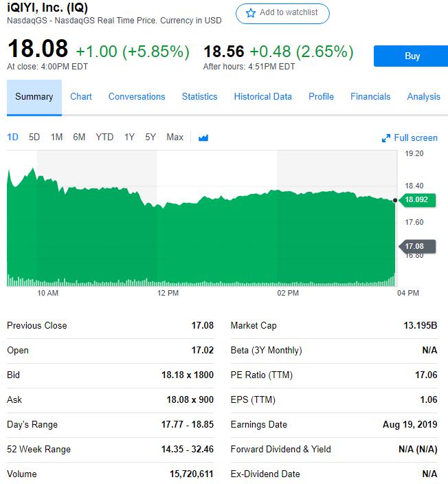This screenshot has height=484, width=448.
Task: Click the Beta (3Y Monthly) label
Action: coord(267,351)
